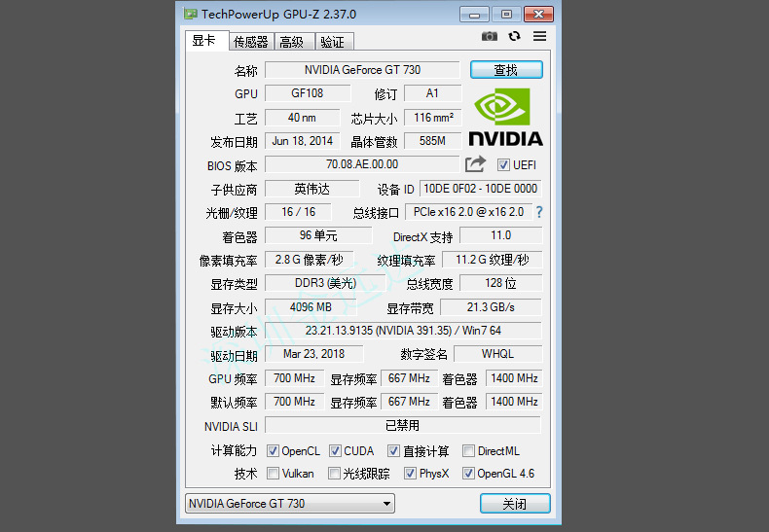Click the BIOS export share icon
Screen dimensions: 769x532
475,164
